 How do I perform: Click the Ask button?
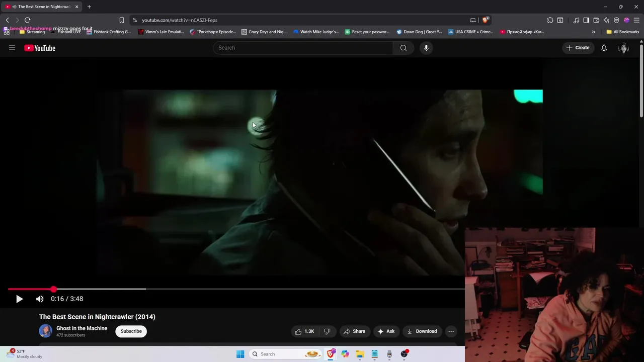[x=386, y=331]
